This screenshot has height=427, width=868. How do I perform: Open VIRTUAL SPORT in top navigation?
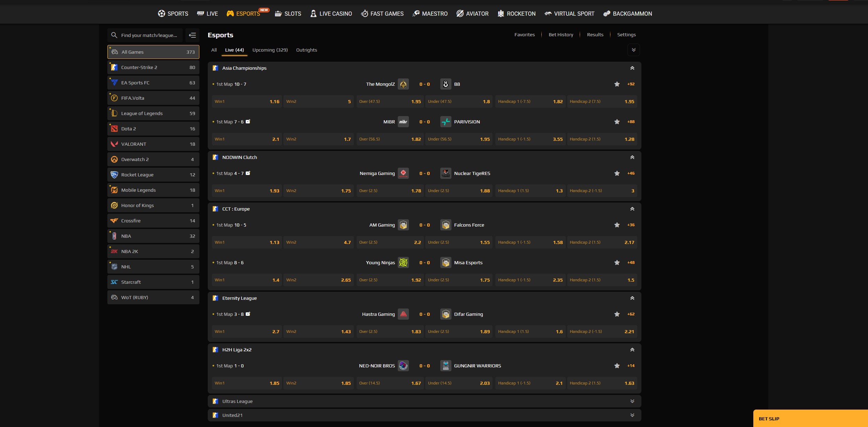[570, 14]
